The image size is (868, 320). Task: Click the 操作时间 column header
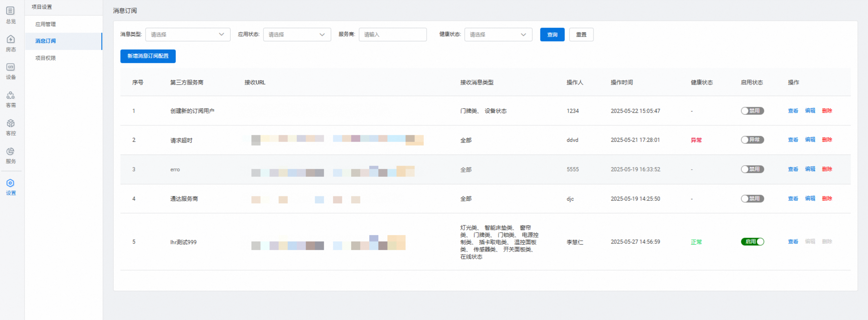tap(622, 82)
